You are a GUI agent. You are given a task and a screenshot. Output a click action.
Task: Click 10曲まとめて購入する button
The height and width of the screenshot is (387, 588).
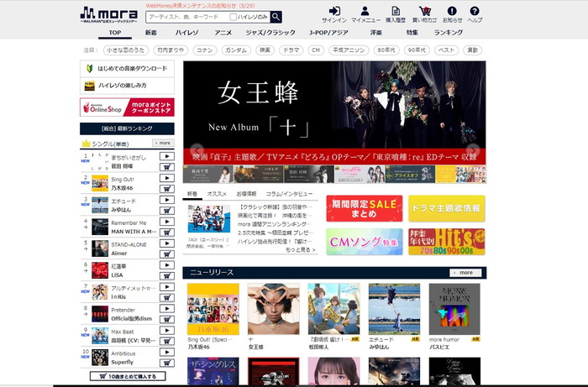(128, 376)
